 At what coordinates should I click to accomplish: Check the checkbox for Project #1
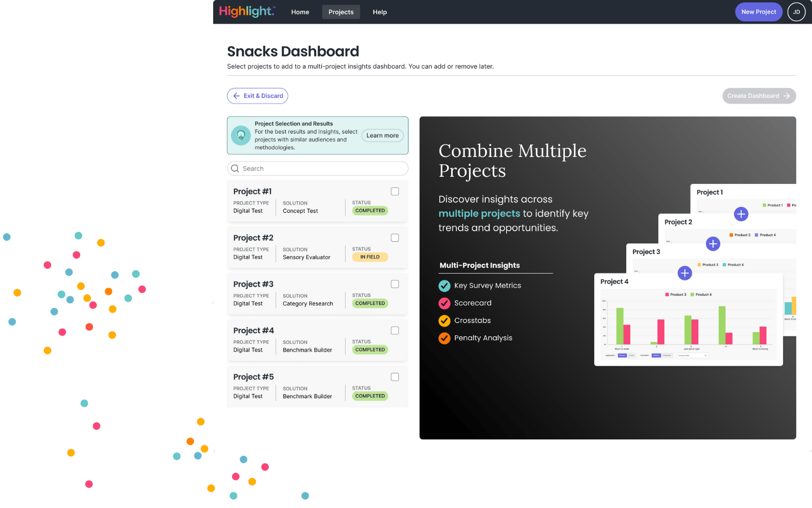(x=395, y=192)
